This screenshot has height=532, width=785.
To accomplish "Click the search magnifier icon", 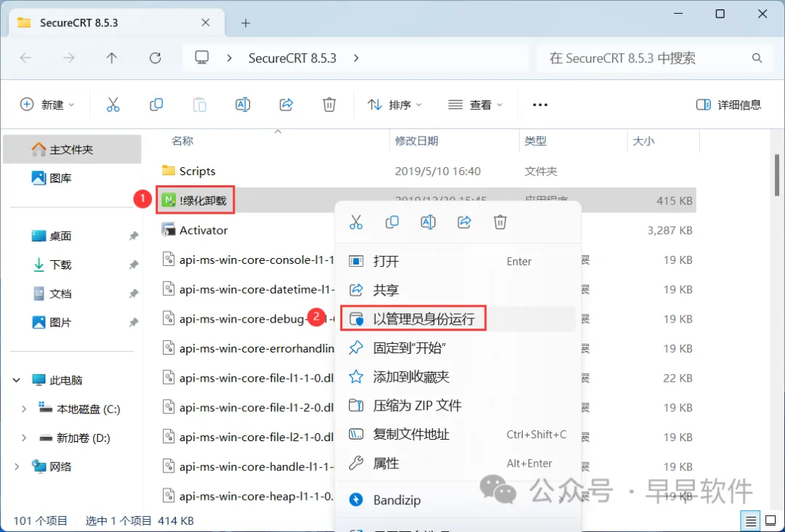I will click(757, 58).
